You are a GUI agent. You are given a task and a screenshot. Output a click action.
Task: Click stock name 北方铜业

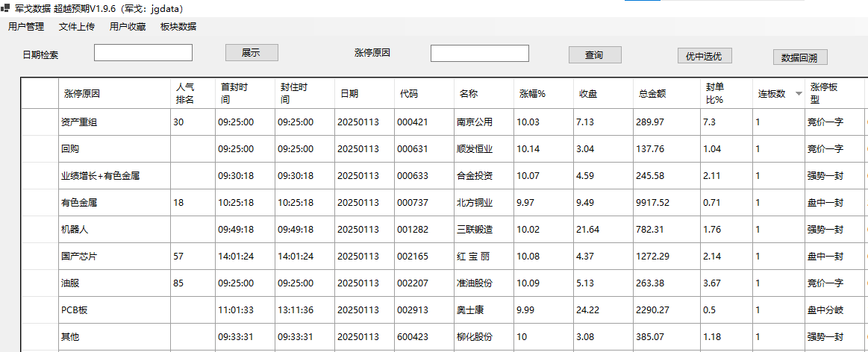coord(484,203)
